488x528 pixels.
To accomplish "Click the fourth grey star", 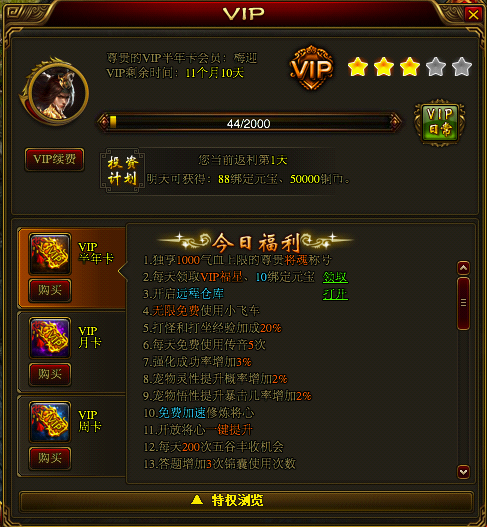I will [x=436, y=66].
